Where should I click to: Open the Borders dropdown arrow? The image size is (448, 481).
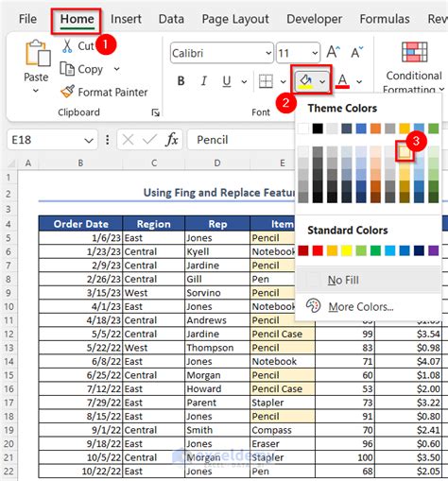tap(284, 82)
